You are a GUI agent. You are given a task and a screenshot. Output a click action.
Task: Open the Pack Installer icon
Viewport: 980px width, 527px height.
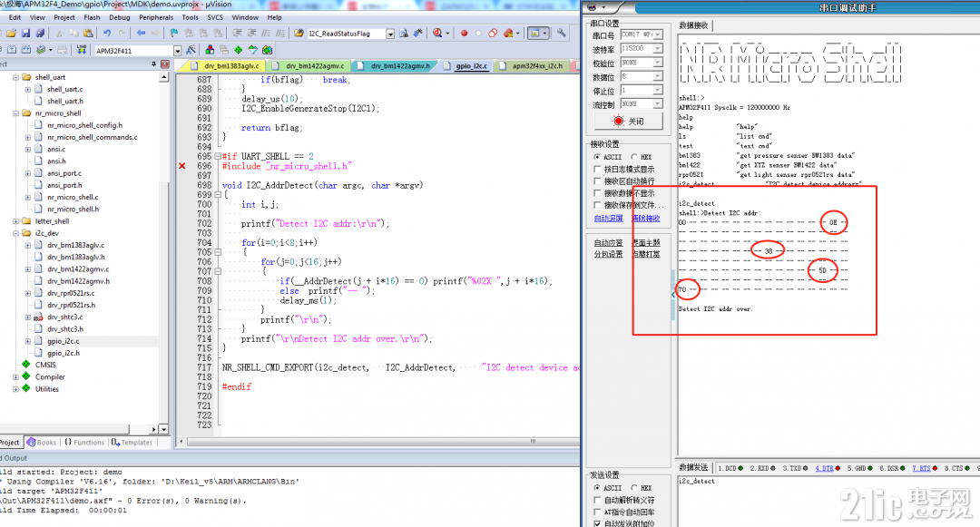point(268,50)
